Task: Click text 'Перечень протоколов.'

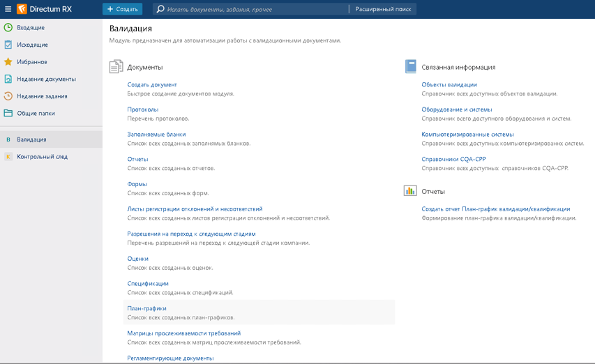Action: coord(158,119)
